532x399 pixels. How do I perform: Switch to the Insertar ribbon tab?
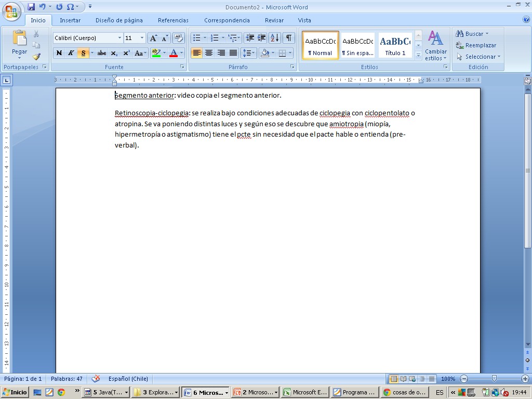pyautogui.click(x=70, y=20)
